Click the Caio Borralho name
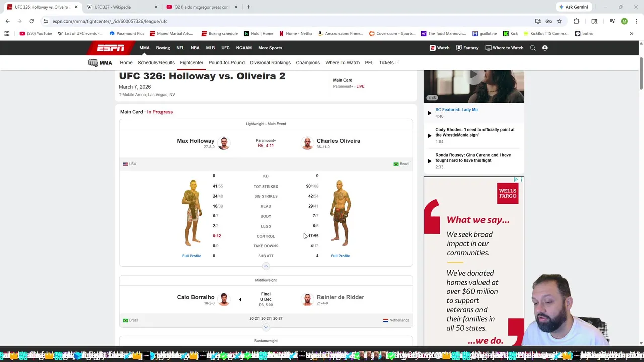644x362 pixels. click(x=196, y=297)
